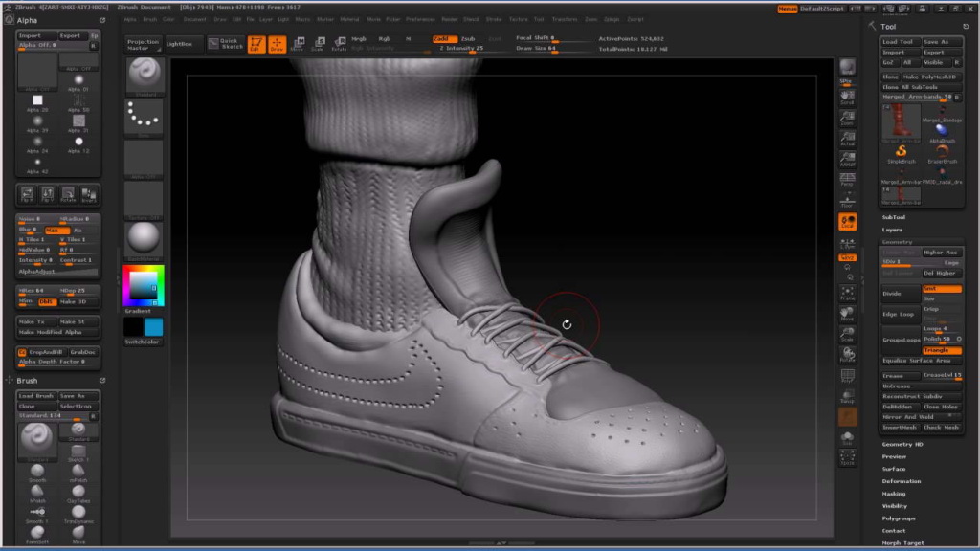Click the Zoom canvas navigation icon
This screenshot has height=551, width=980.
click(848, 118)
